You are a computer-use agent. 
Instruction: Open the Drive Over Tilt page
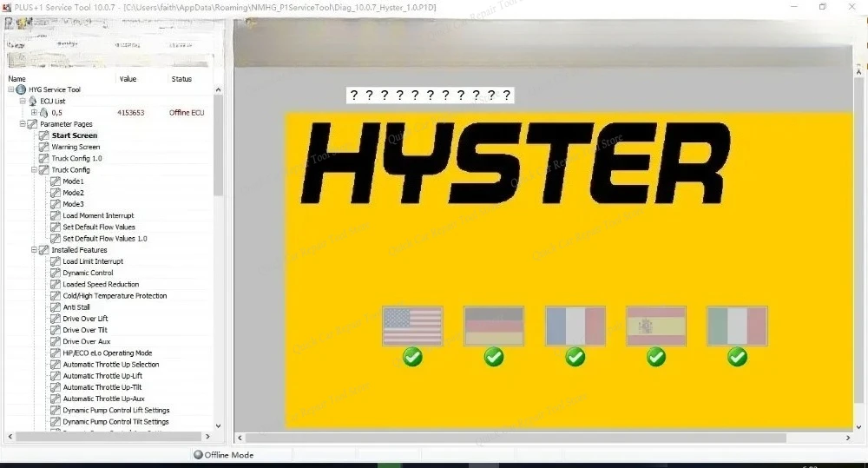click(x=85, y=330)
